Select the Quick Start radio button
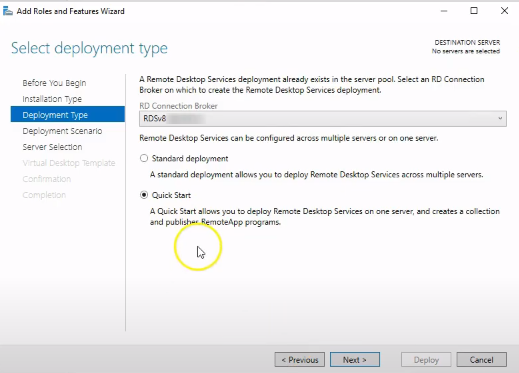519x373 pixels. 144,195
